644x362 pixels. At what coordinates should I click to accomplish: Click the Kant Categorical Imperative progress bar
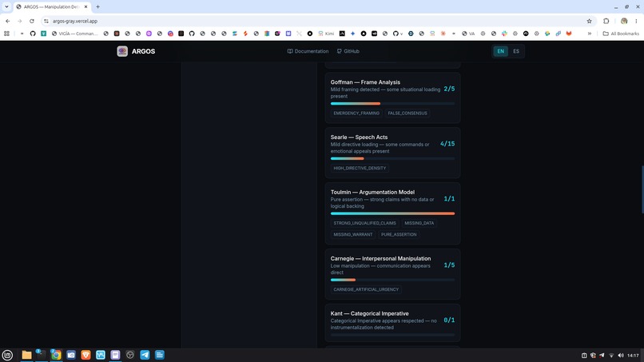pos(392,335)
